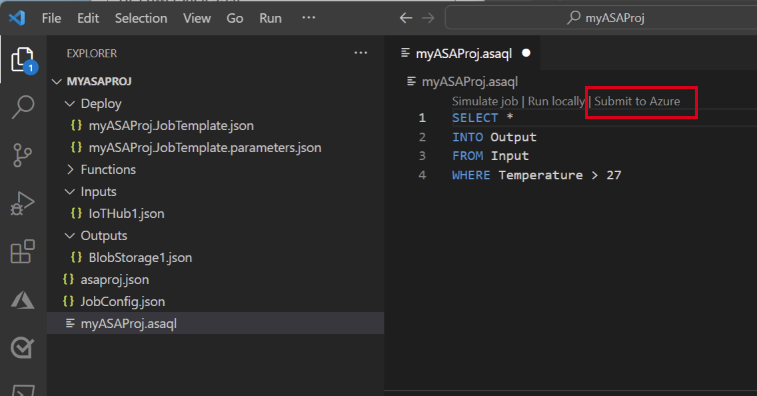
Task: Collapse the Deploy folder
Action: pyautogui.click(x=93, y=103)
